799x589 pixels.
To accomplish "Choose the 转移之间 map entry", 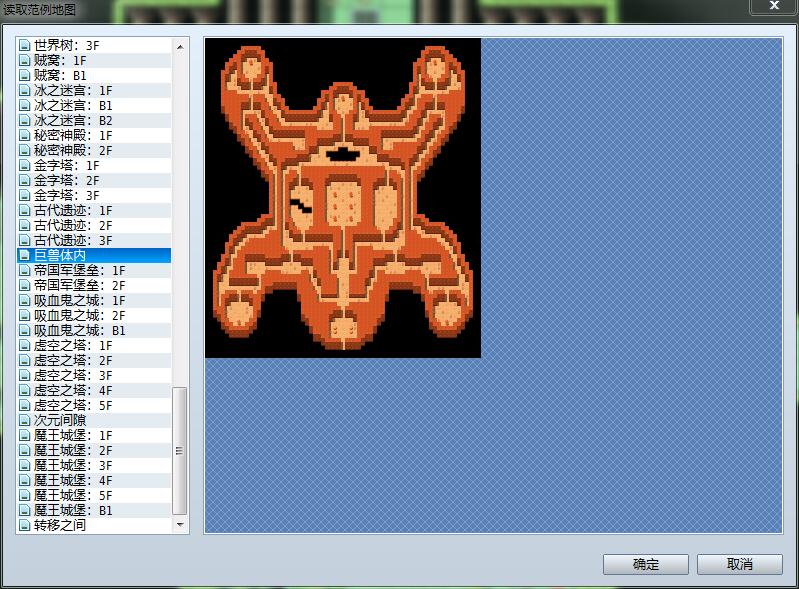I will tap(94, 525).
